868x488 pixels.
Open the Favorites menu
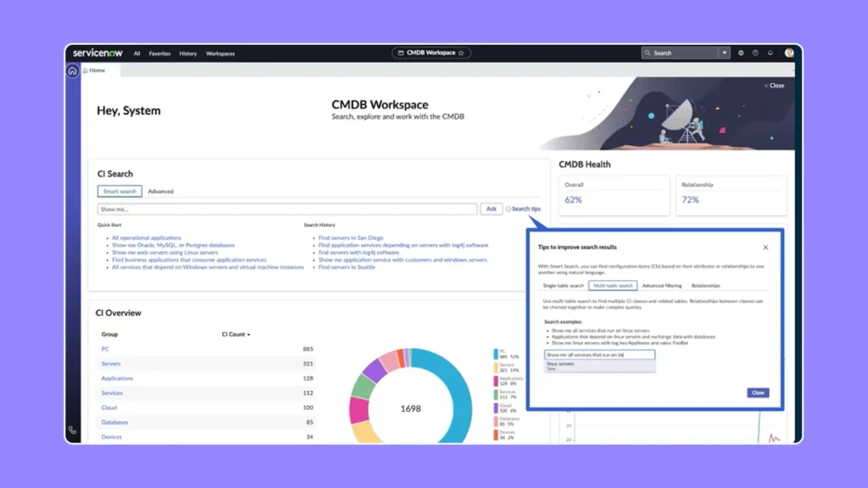tap(159, 53)
